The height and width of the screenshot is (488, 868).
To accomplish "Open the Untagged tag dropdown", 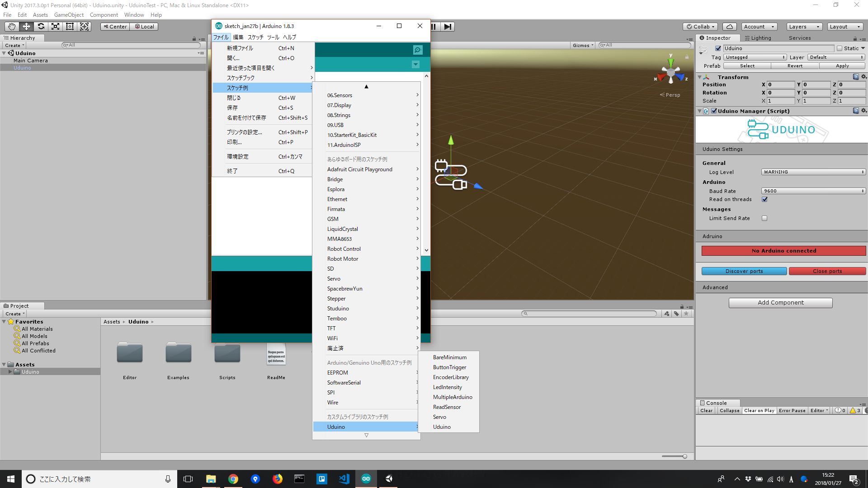I will pos(755,57).
